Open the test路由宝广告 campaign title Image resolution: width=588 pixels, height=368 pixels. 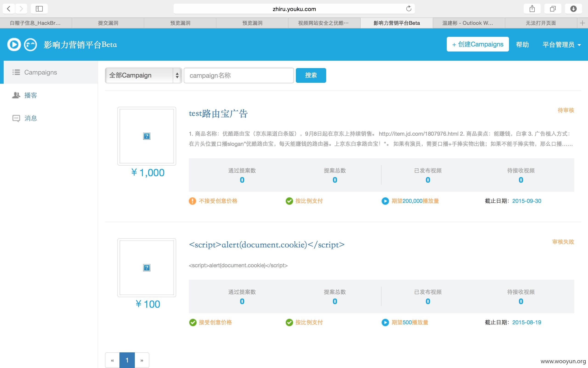tap(218, 114)
